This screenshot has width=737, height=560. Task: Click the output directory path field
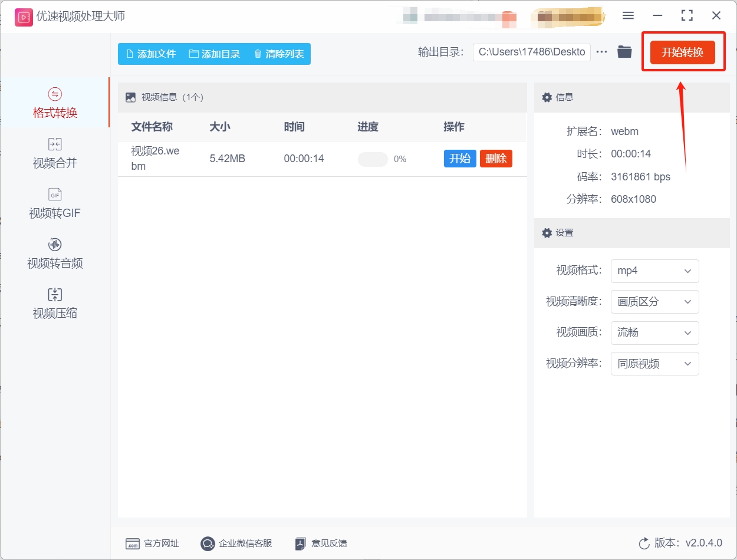pyautogui.click(x=532, y=52)
